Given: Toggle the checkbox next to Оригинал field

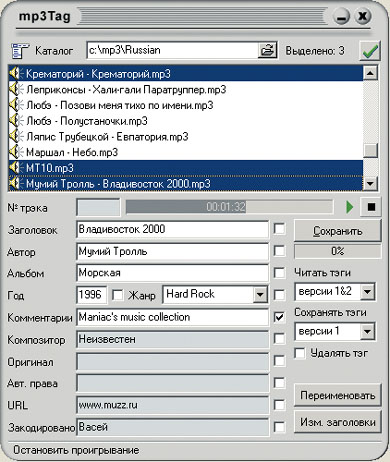Looking at the screenshot, I should pos(279,361).
